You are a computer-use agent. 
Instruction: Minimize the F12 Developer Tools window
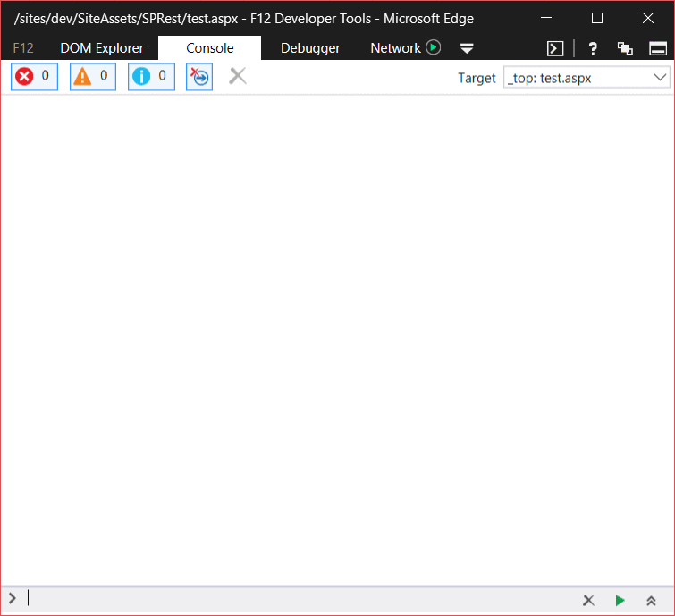(x=546, y=18)
